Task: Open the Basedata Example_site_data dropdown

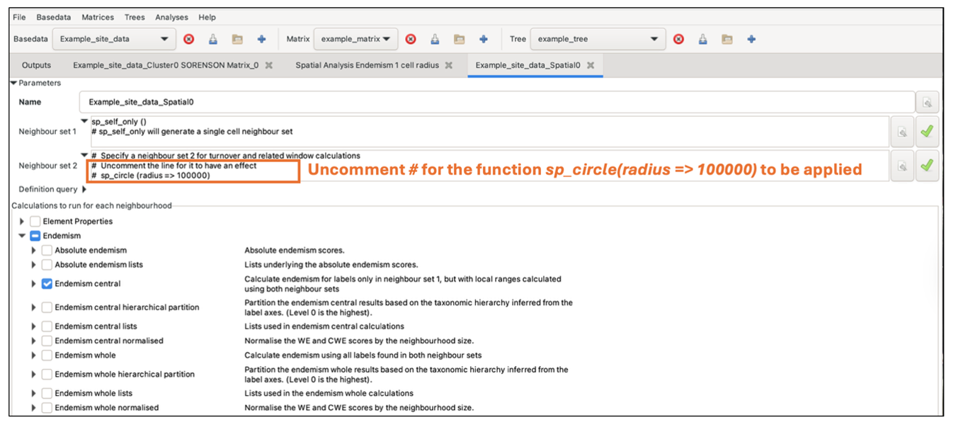Action: [x=114, y=39]
